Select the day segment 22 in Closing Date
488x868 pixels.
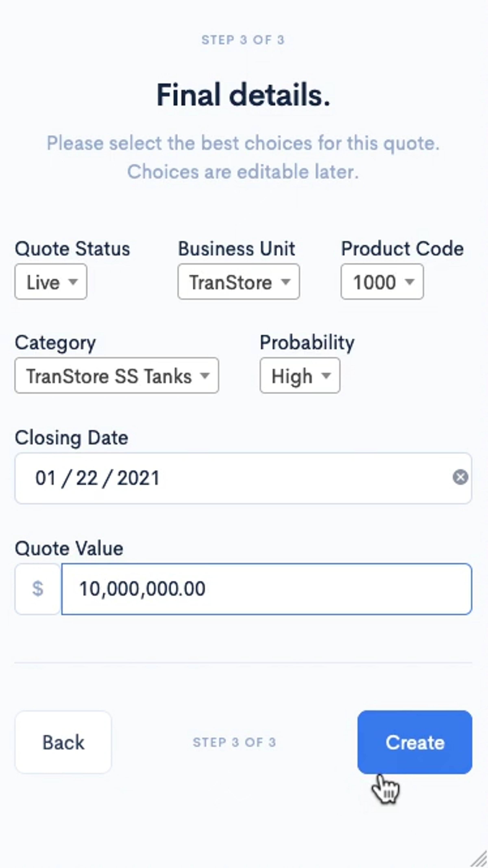coord(87,478)
